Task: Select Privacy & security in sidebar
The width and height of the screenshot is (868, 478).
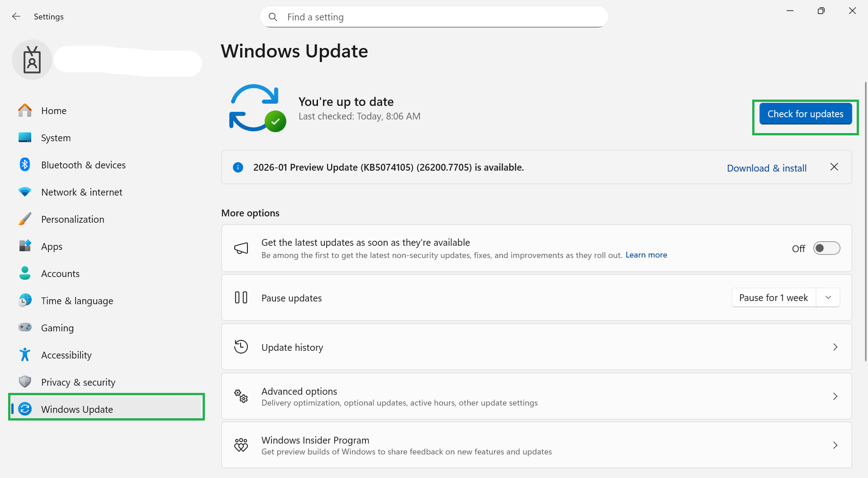Action: pyautogui.click(x=106, y=382)
